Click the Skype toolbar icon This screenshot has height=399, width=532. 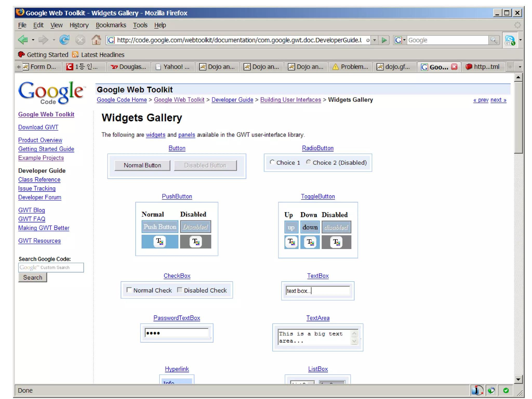(510, 40)
